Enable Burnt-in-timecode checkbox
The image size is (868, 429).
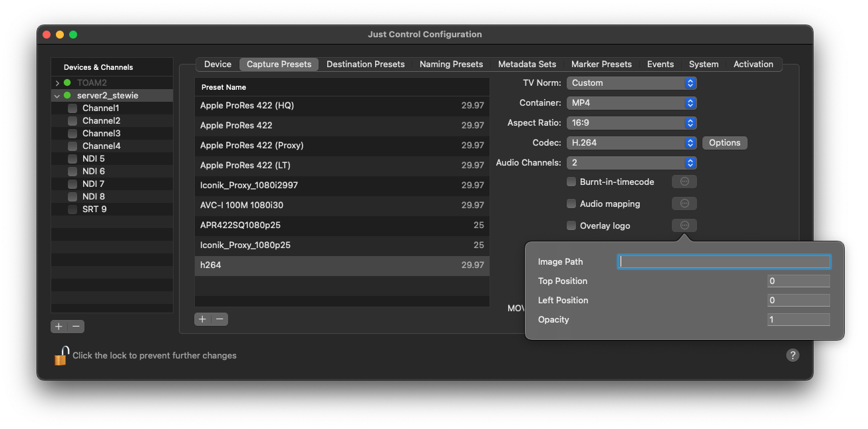(x=571, y=182)
